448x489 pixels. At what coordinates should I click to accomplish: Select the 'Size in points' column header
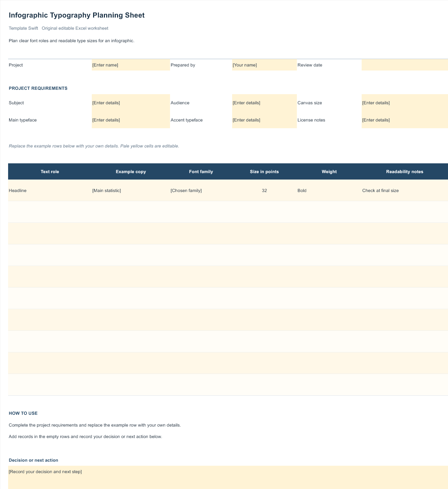pos(264,172)
